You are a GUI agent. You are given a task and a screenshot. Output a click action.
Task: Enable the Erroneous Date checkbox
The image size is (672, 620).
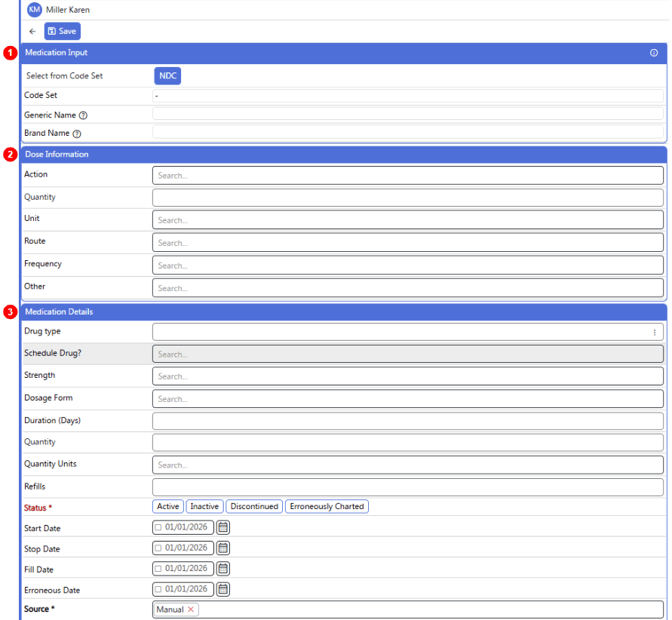tap(158, 589)
